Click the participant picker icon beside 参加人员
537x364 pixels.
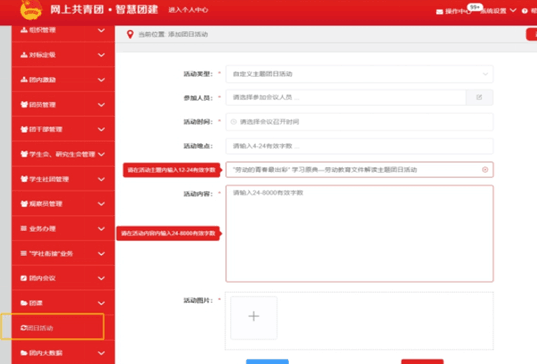(479, 98)
